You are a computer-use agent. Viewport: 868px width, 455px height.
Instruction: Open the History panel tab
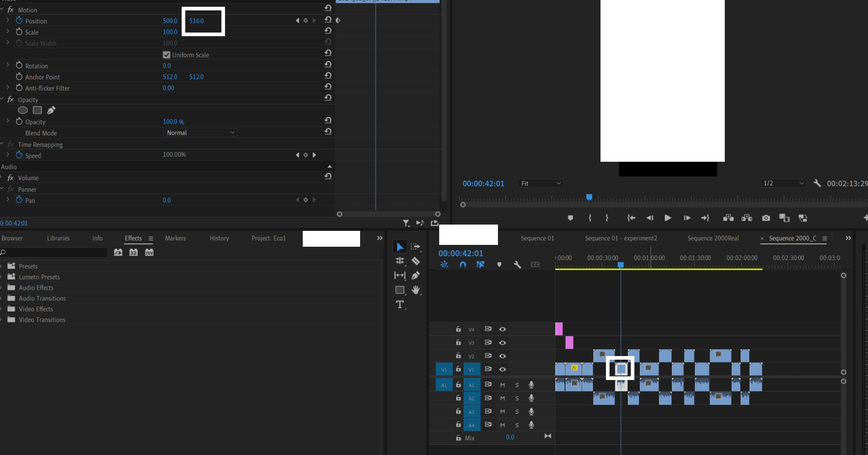point(219,238)
